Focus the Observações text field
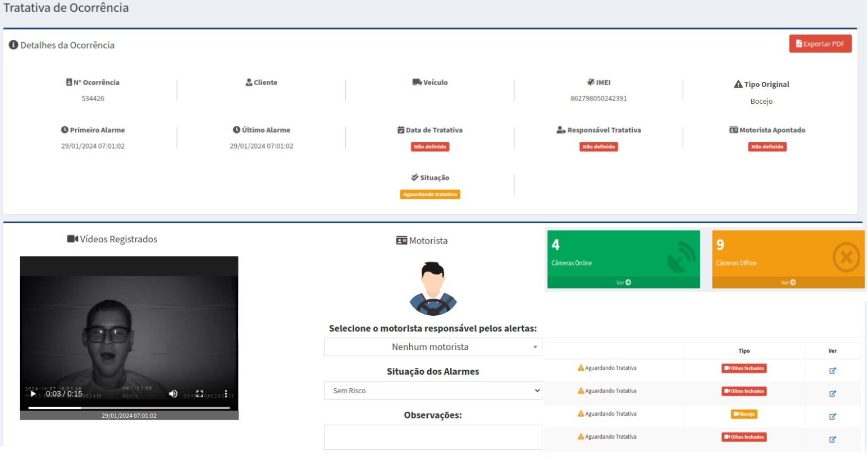The width and height of the screenshot is (868, 460). tap(433, 437)
